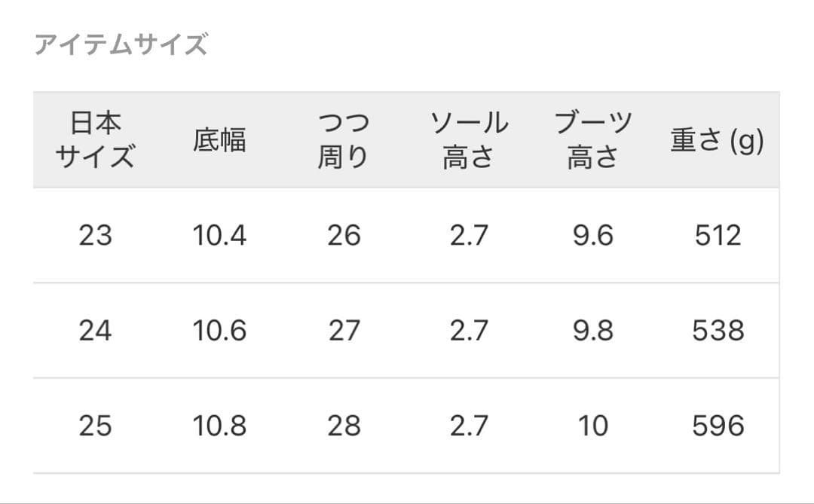The image size is (814, 504).
Task: Select the 10.6 sole width value
Action: pos(219,331)
